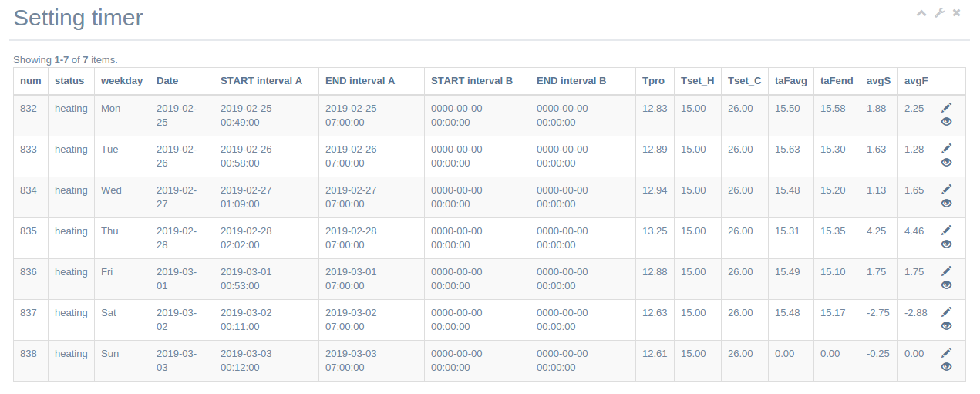Click the pencil icon for row 836
Screen dimensions: 980x394
point(947,271)
